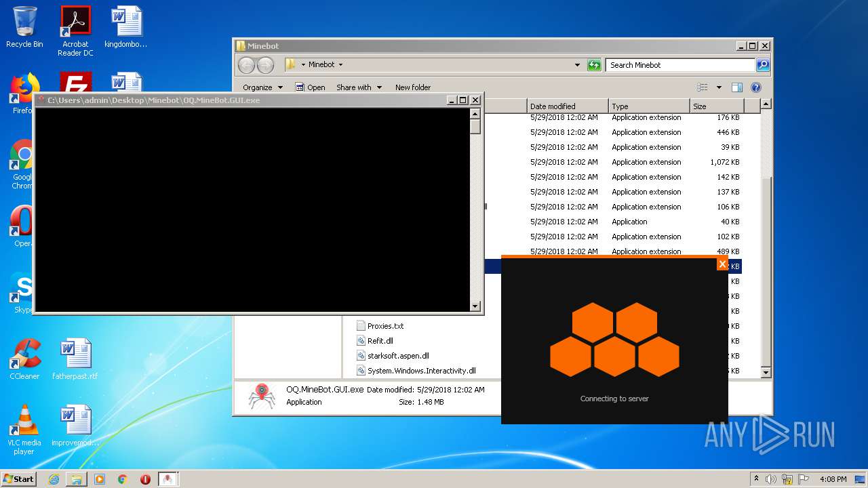This screenshot has height=488, width=868.
Task: Expand the Minebot breadcrumb dropdown arrow
Action: 340,65
